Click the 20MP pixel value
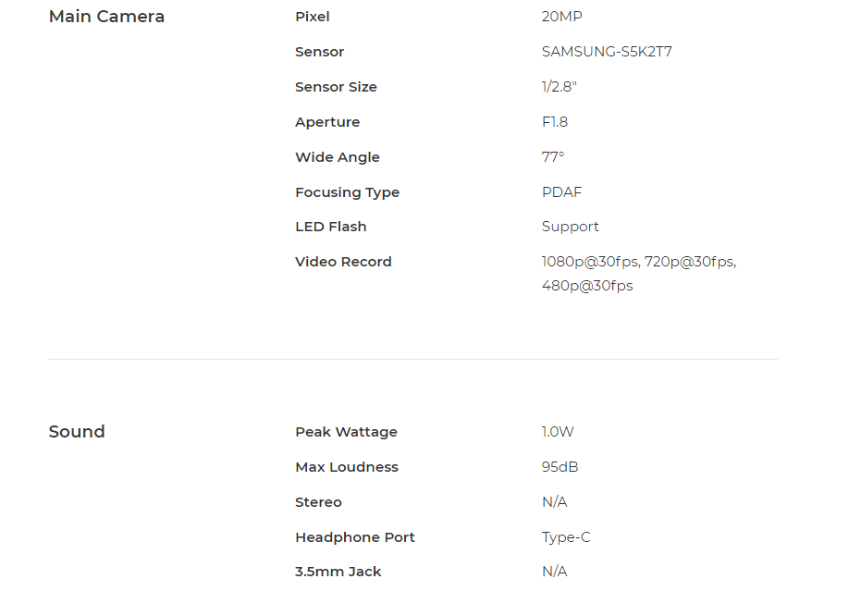The width and height of the screenshot is (849, 616). point(562,17)
